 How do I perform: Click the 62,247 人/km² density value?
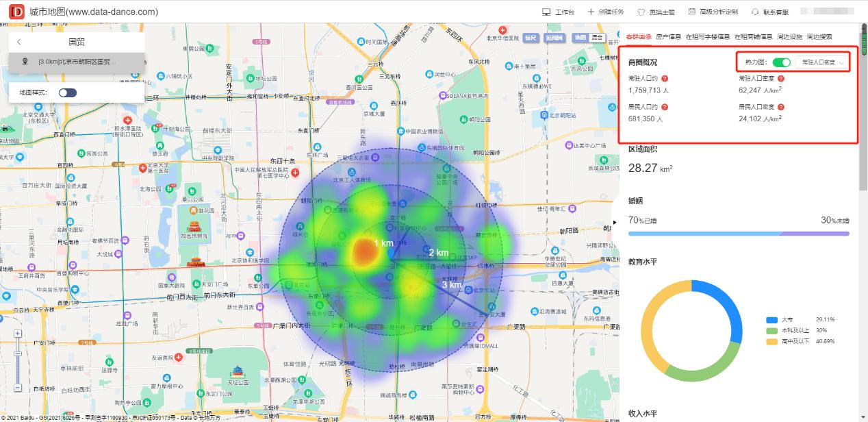[760, 90]
